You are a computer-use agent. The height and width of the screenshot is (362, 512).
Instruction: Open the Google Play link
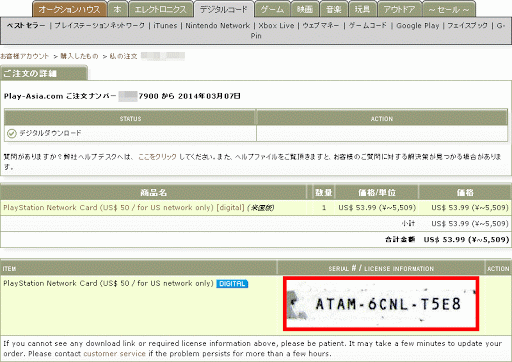[418, 25]
